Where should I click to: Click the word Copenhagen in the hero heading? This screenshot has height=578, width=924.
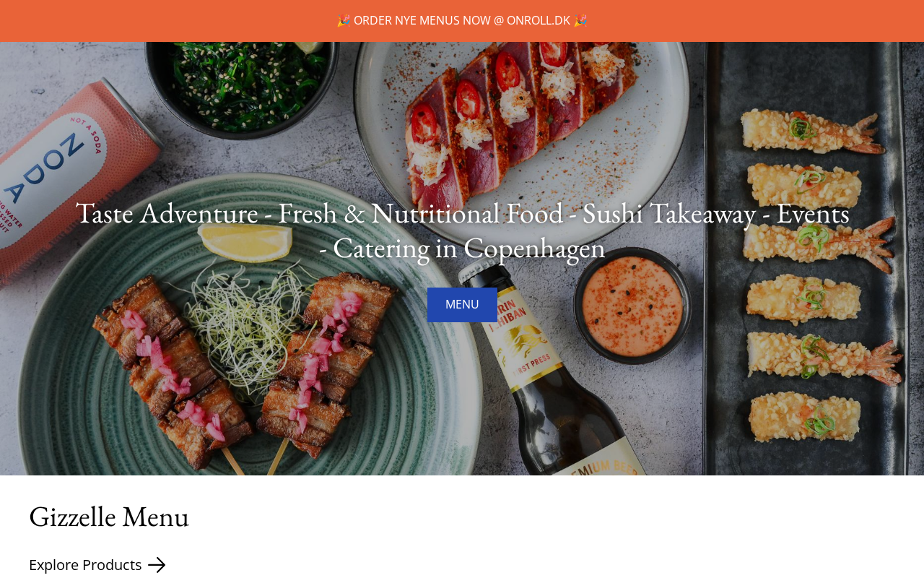click(x=534, y=248)
